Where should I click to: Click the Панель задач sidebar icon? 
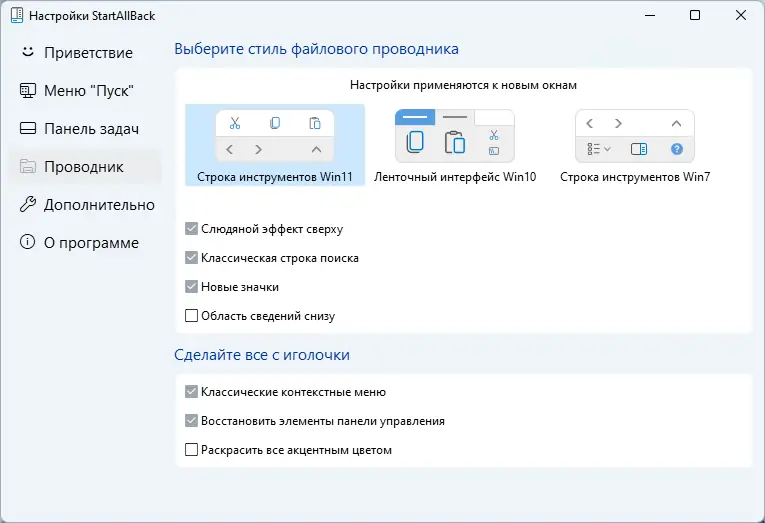[28, 128]
